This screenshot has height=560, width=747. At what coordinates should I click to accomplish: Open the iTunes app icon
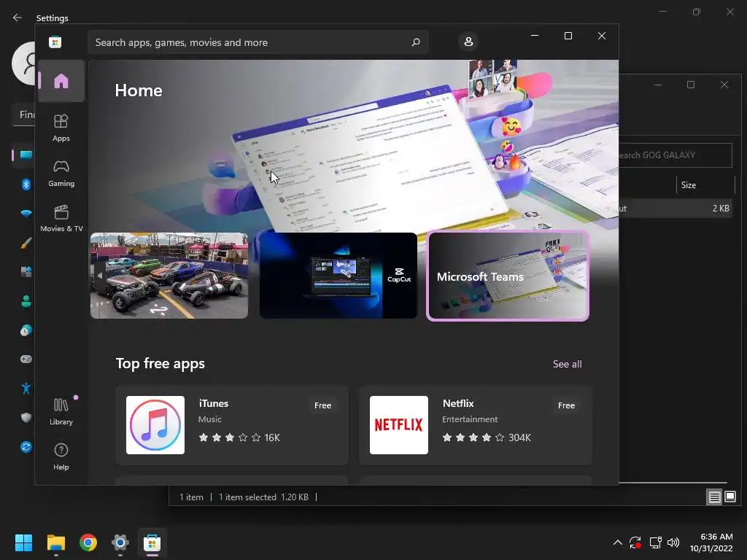(x=155, y=425)
